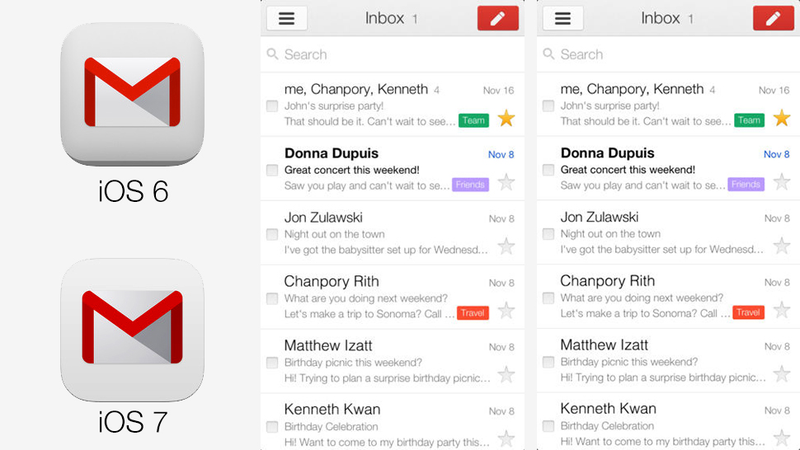
Task: Star Matthew Izatt email in right inbox
Action: [x=782, y=374]
